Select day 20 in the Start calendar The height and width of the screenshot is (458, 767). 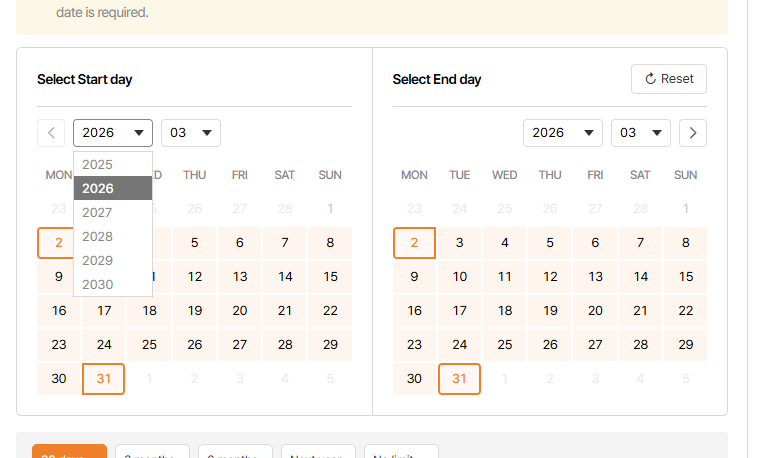[x=240, y=311]
